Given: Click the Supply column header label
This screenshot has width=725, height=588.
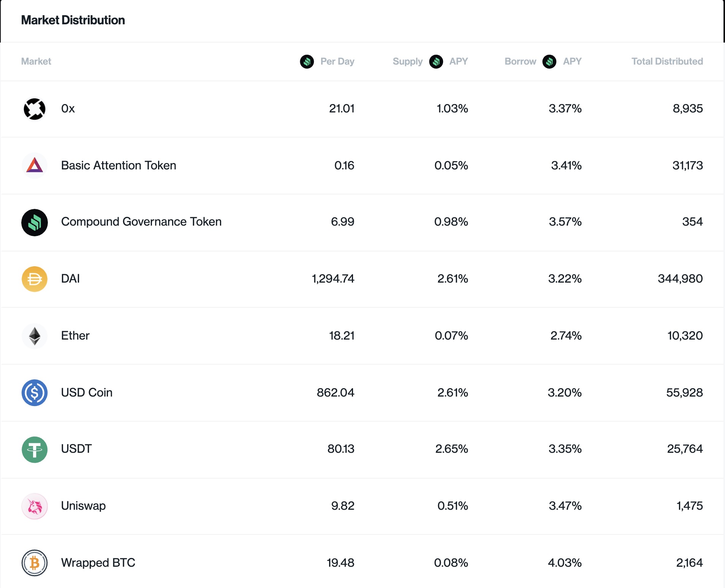Looking at the screenshot, I should [x=408, y=62].
